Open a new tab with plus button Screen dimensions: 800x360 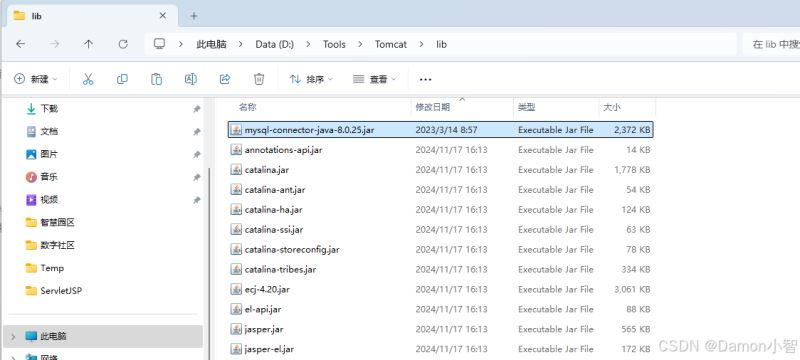[x=193, y=16]
